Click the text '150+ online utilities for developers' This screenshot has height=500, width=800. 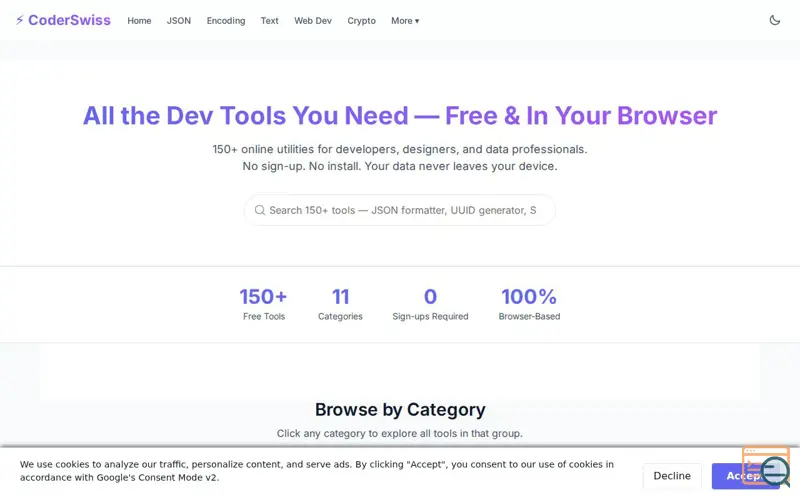tap(400, 149)
